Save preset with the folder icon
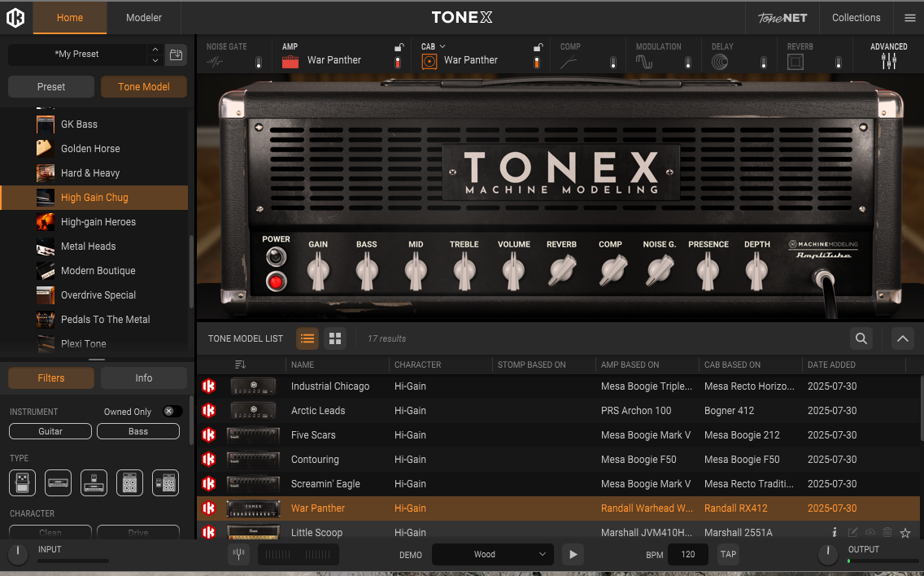Image resolution: width=924 pixels, height=576 pixels. click(x=176, y=55)
